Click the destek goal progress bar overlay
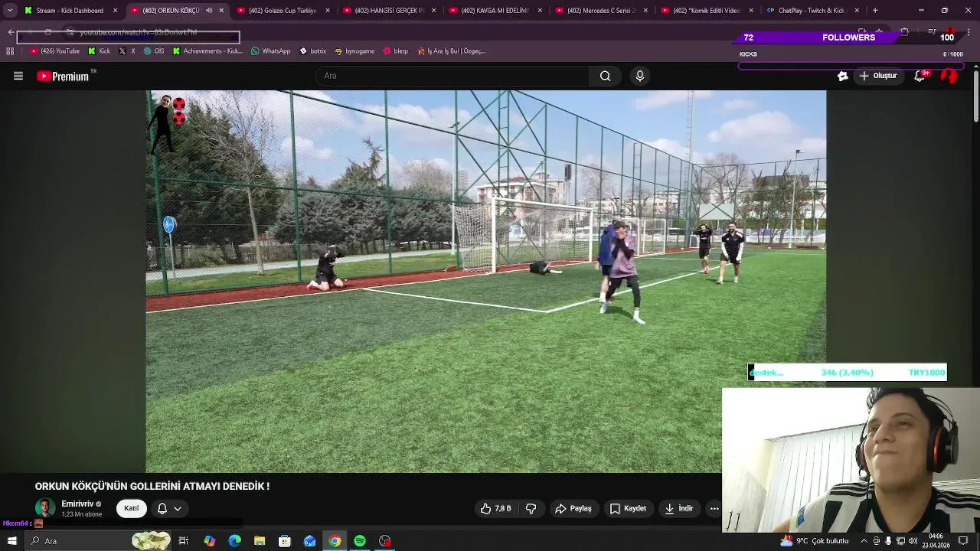980x551 pixels. coord(848,373)
